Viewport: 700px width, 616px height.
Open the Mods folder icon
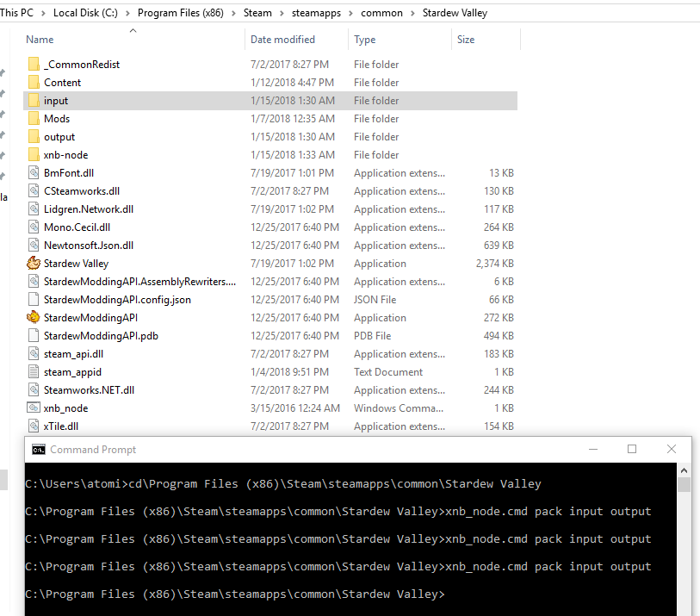click(x=33, y=118)
